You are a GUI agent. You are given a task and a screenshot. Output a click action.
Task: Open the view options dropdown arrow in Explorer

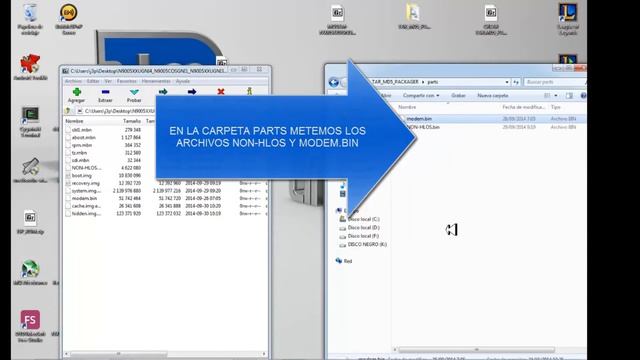[x=556, y=96]
